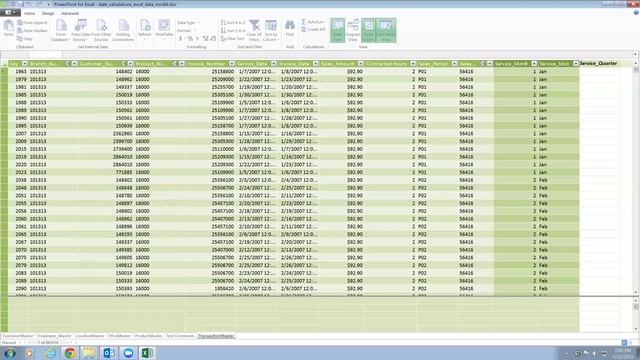Toggle Calculation Area
Image resolution: width=640 pixels, height=360 pixels.
tap(386, 30)
